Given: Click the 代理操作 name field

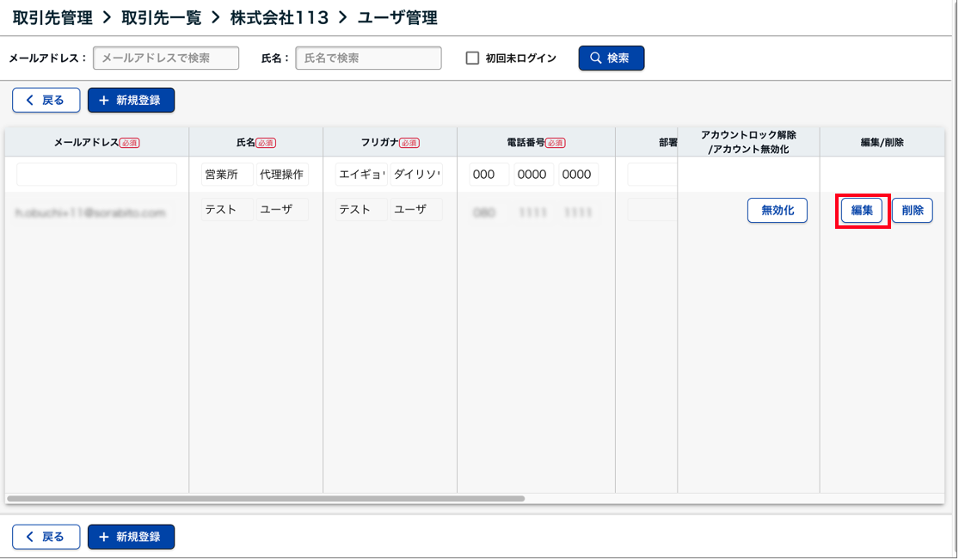Looking at the screenshot, I should 281,175.
